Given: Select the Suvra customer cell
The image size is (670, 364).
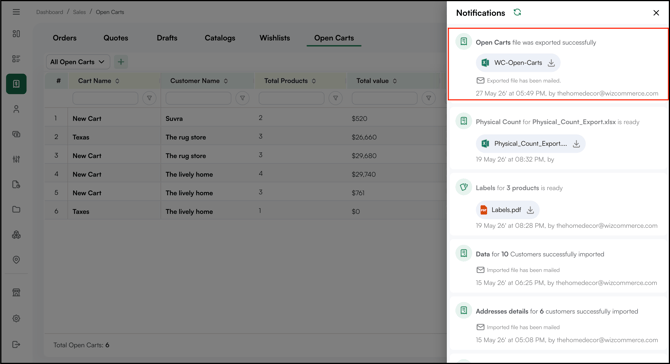Looking at the screenshot, I should click(x=174, y=119).
